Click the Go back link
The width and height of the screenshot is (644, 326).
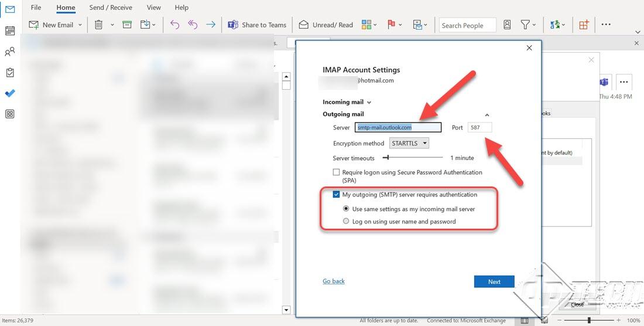pyautogui.click(x=334, y=281)
